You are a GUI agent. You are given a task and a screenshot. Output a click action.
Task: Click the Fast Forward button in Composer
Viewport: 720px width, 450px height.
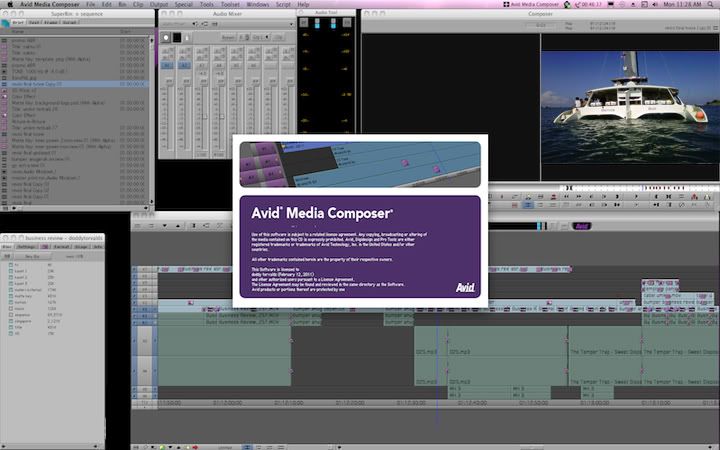[x=579, y=197]
